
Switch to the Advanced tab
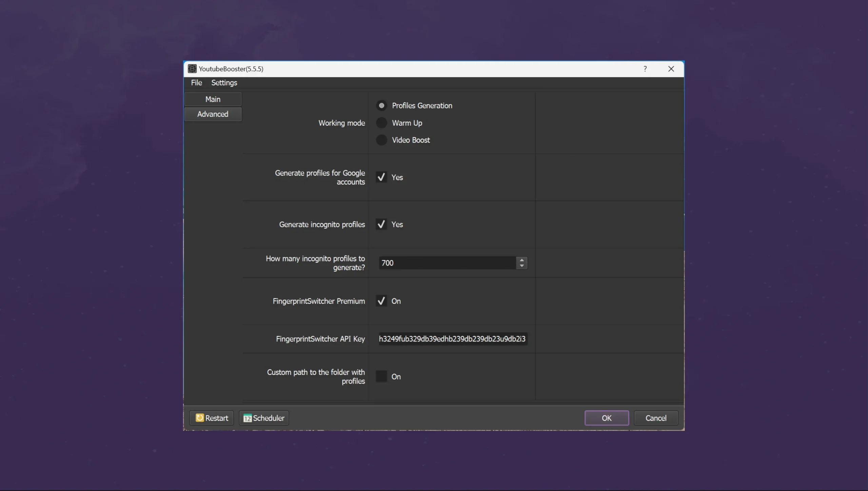[x=213, y=114]
